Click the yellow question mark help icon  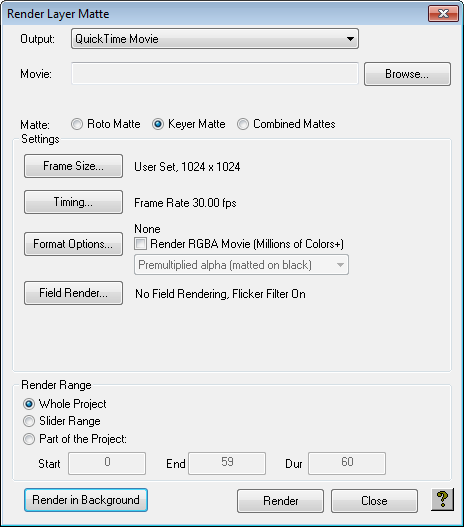(x=442, y=500)
